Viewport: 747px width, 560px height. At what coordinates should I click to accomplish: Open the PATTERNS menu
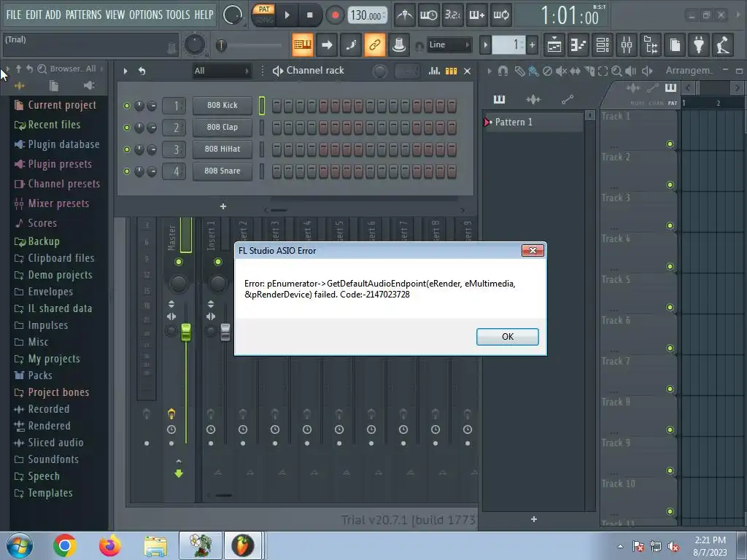pyautogui.click(x=83, y=15)
